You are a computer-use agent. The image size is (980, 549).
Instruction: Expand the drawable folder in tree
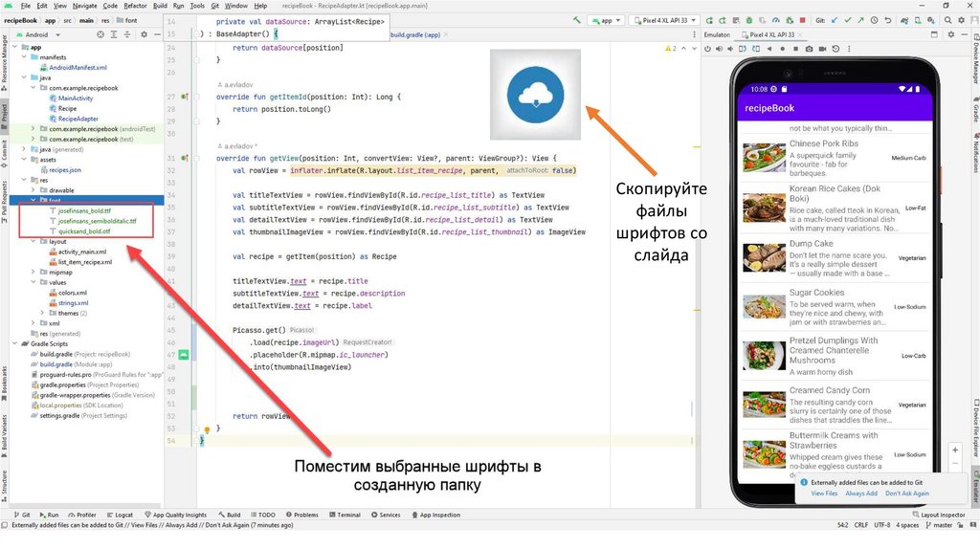point(33,190)
